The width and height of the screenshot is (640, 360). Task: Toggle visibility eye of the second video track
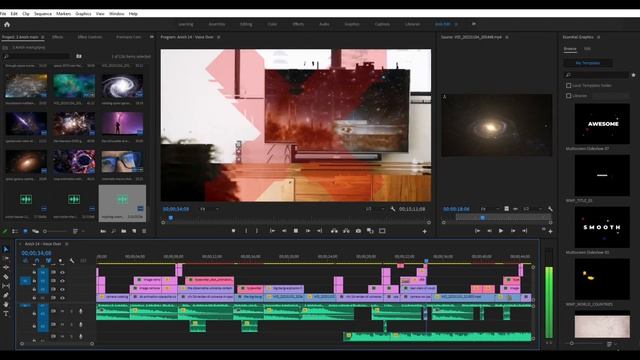(62, 281)
